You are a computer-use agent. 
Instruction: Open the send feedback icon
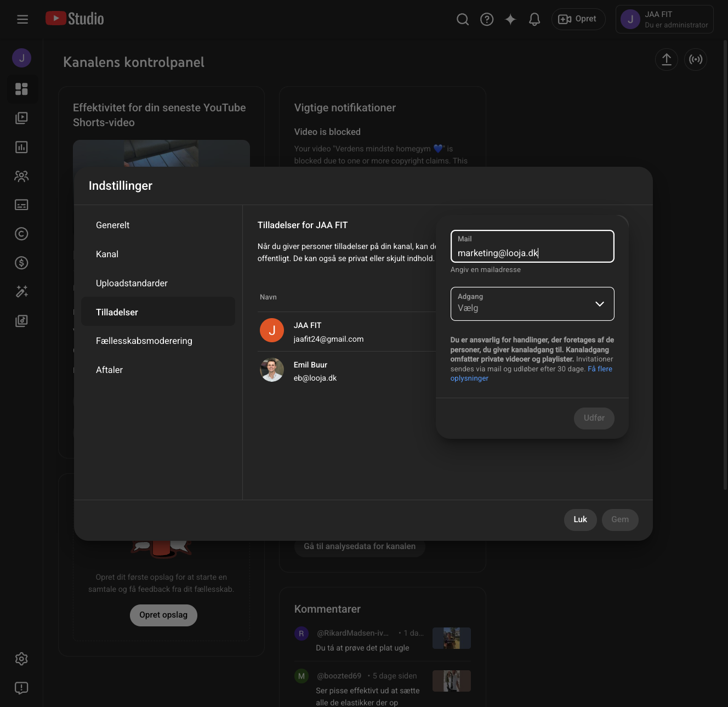pos(21,688)
